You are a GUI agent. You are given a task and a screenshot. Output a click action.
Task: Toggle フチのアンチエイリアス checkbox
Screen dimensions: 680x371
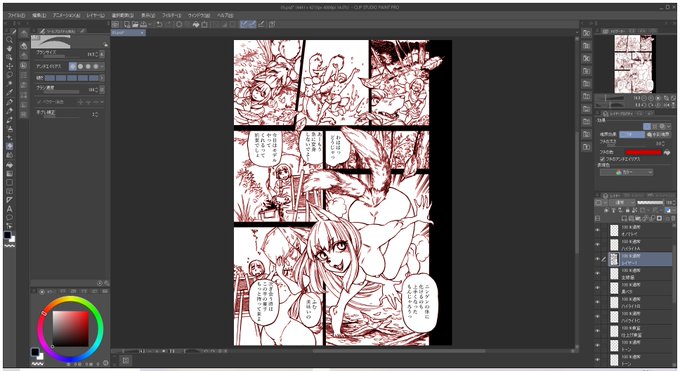click(602, 159)
